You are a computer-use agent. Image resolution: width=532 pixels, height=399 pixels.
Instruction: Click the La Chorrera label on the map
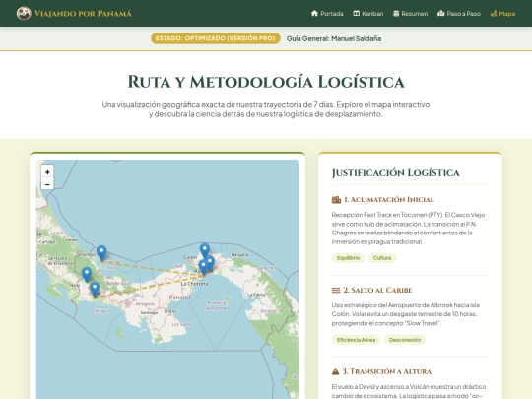pyautogui.click(x=194, y=284)
